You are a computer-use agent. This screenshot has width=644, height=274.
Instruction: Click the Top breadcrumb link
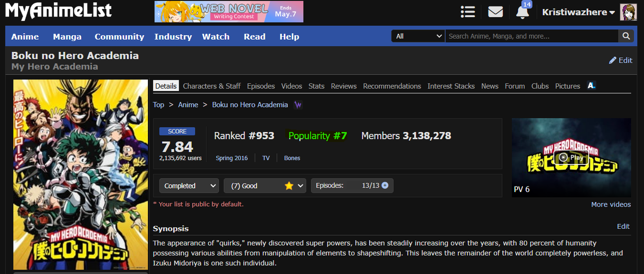tap(158, 105)
